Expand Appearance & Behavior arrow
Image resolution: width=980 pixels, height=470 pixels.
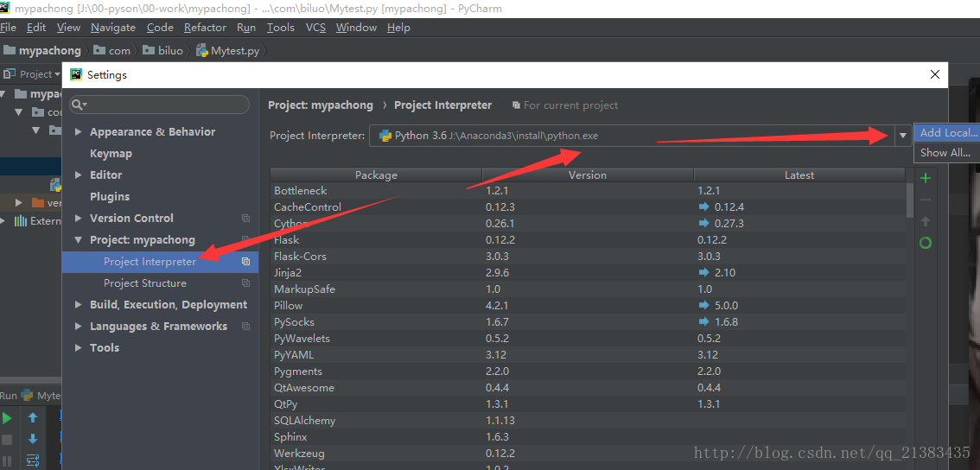pos(78,132)
